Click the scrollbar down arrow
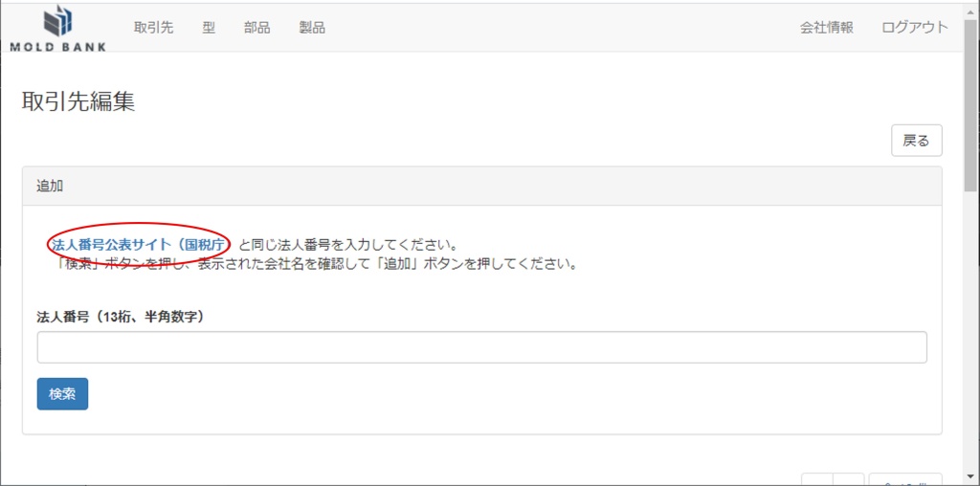 pyautogui.click(x=970, y=478)
